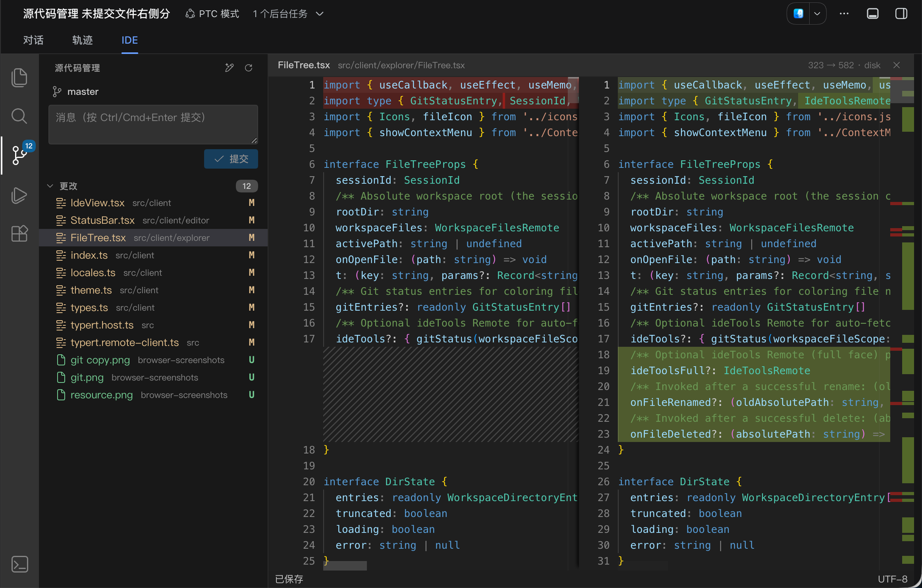The width and height of the screenshot is (922, 588).
Task: Select the Source Control branch icon with badge
Action: 19,155
